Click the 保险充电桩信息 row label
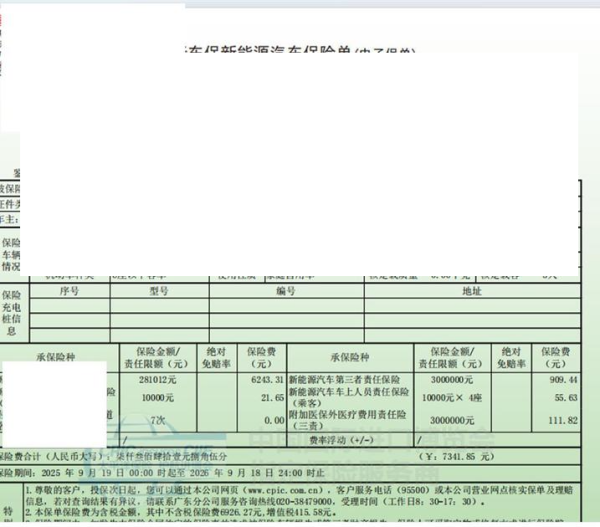 [11, 313]
